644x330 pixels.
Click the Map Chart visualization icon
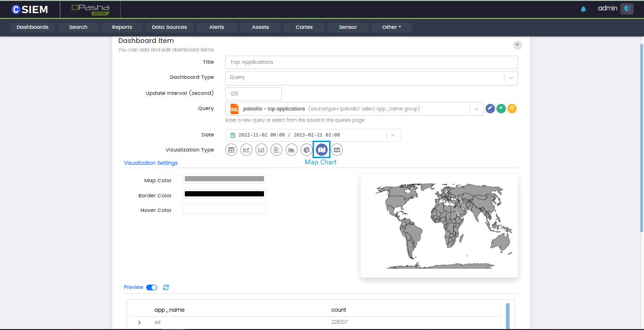point(322,150)
